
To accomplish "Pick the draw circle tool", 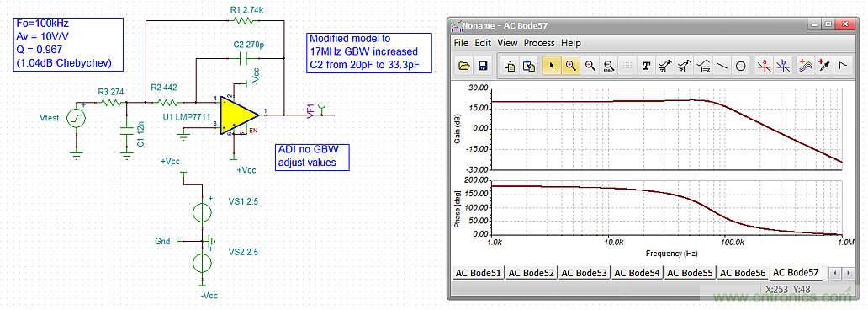I will pyautogui.click(x=741, y=66).
